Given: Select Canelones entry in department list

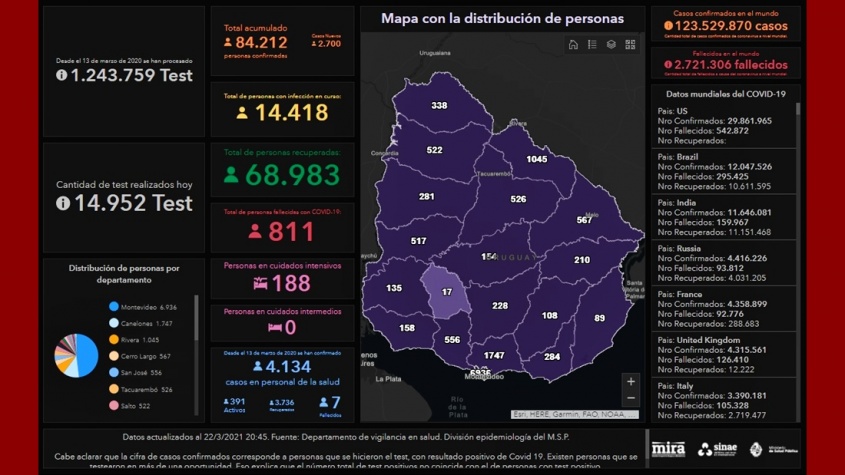Looking at the screenshot, I should [x=146, y=324].
